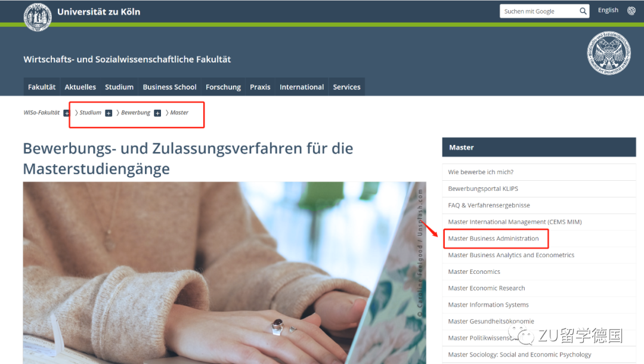Click the globe language icon
This screenshot has width=644, height=364.
pyautogui.click(x=631, y=11)
